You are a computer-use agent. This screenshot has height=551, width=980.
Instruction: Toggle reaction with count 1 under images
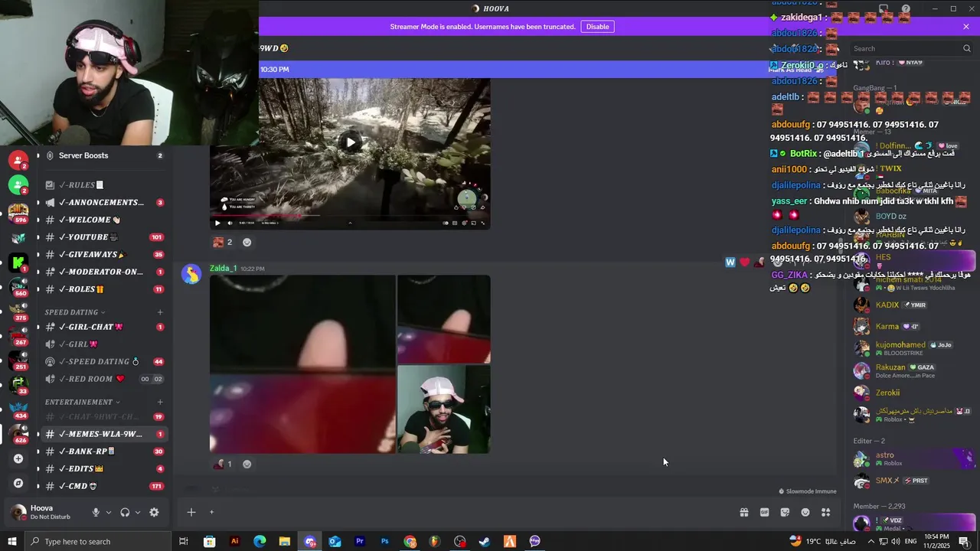(x=223, y=464)
